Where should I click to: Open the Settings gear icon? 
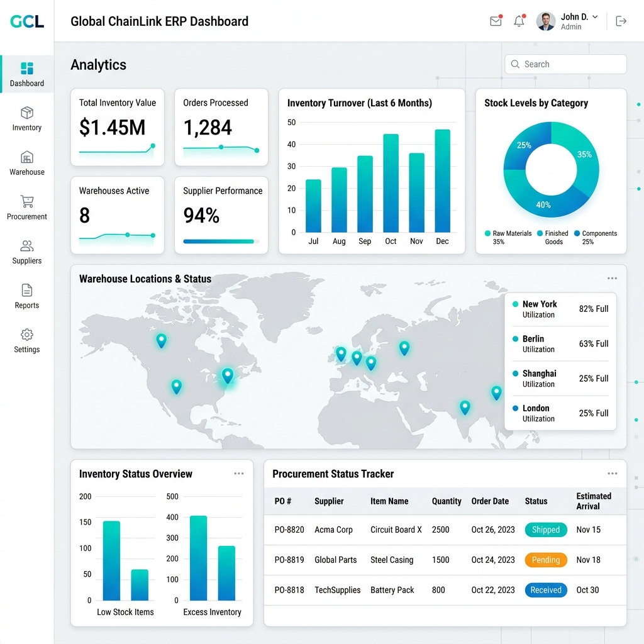pyautogui.click(x=27, y=335)
